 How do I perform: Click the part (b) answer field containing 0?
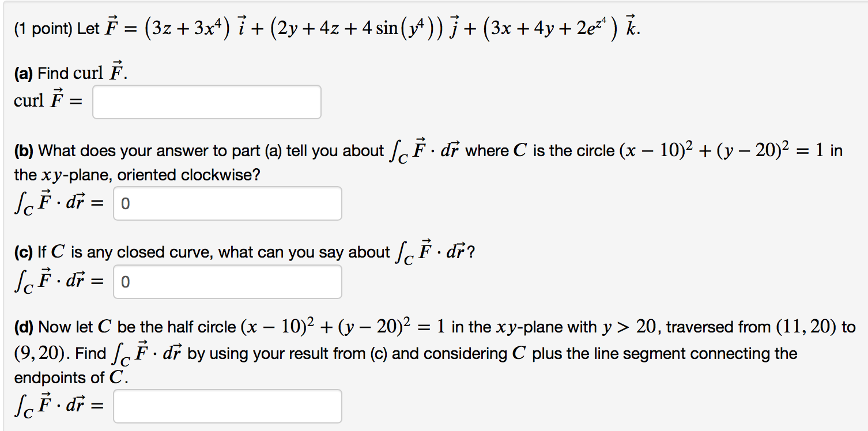(227, 203)
